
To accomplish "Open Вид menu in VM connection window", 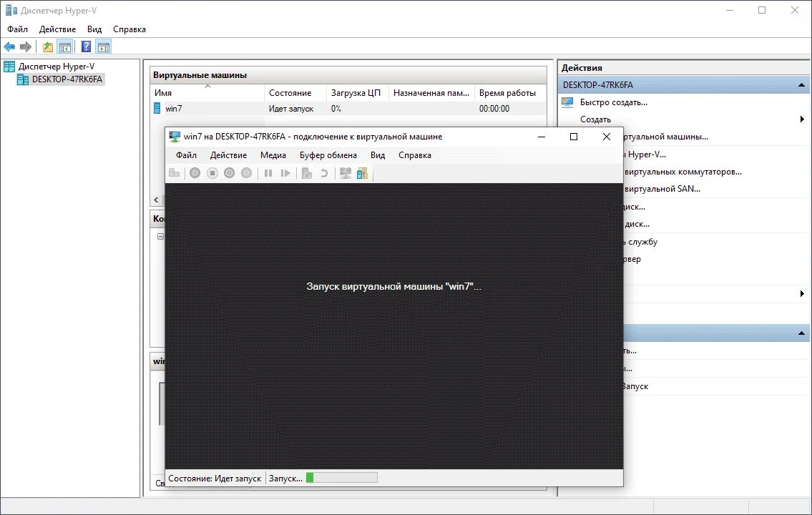I will pos(378,154).
